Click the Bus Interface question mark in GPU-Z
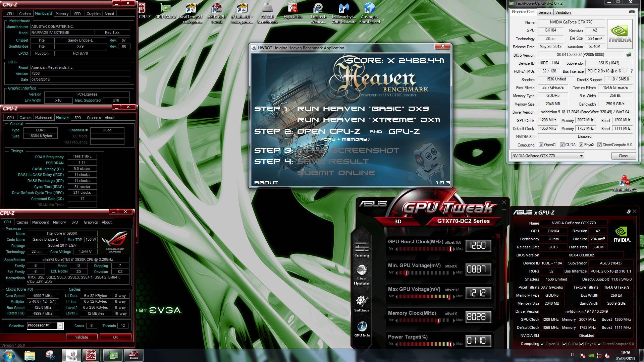 (632, 71)
